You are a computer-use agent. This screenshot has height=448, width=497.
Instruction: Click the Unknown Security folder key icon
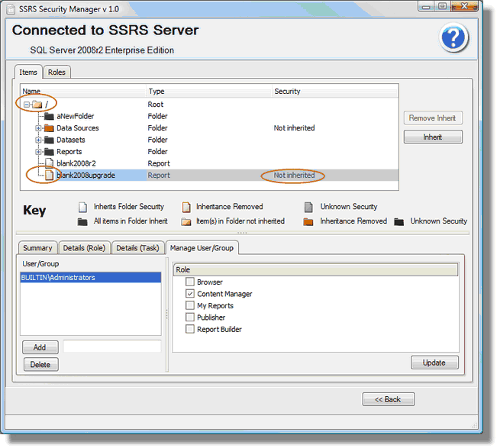[x=399, y=221]
